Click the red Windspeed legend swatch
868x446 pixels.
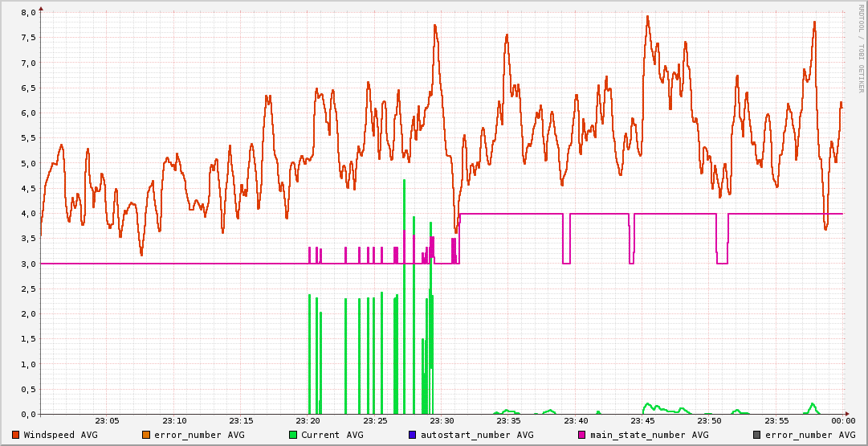tap(16, 435)
